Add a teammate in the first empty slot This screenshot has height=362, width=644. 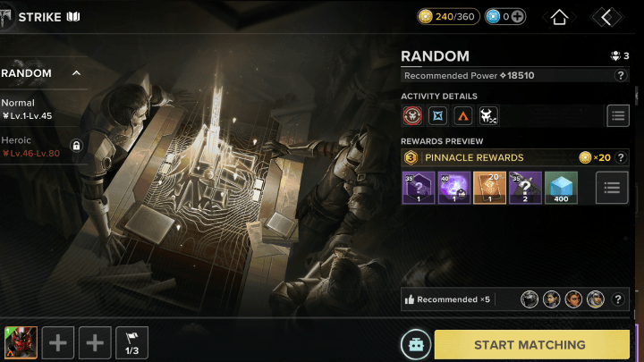58,342
